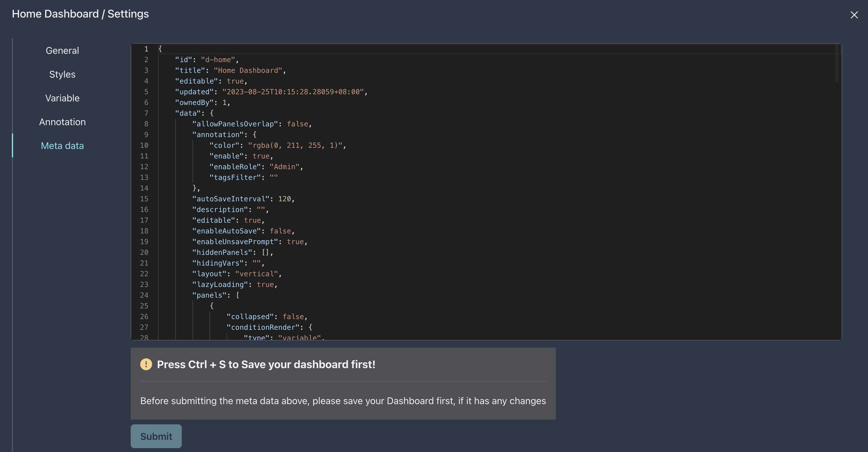Viewport: 868px width, 452px height.
Task: Click the "updated" timestamp value
Action: point(293,92)
